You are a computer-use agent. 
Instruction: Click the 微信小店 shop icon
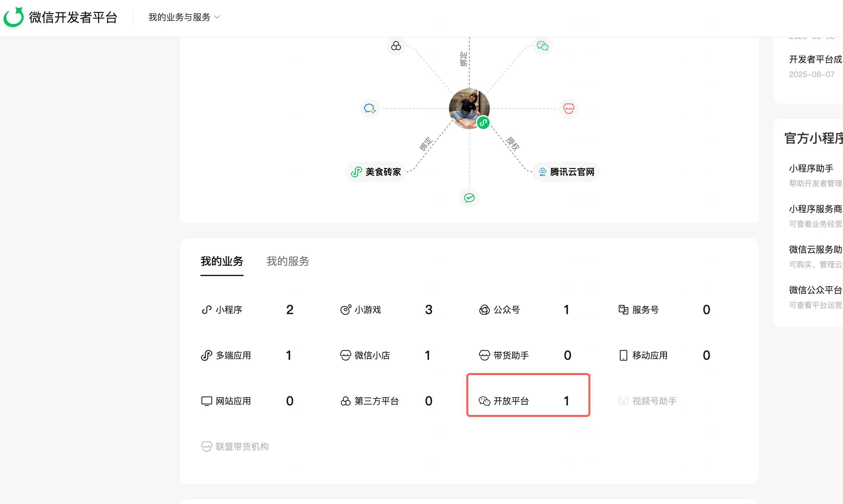[x=345, y=355]
